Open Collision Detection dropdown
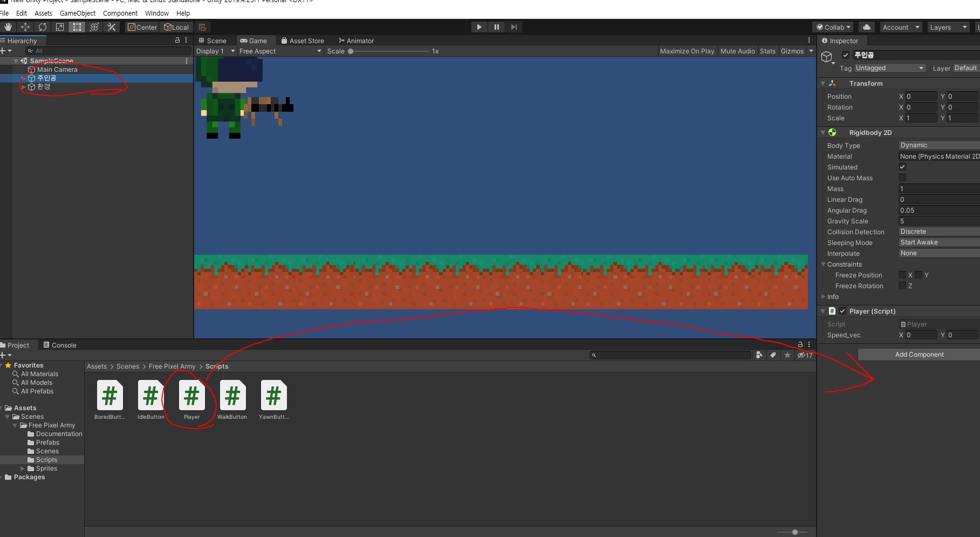The image size is (980, 537). click(x=939, y=232)
